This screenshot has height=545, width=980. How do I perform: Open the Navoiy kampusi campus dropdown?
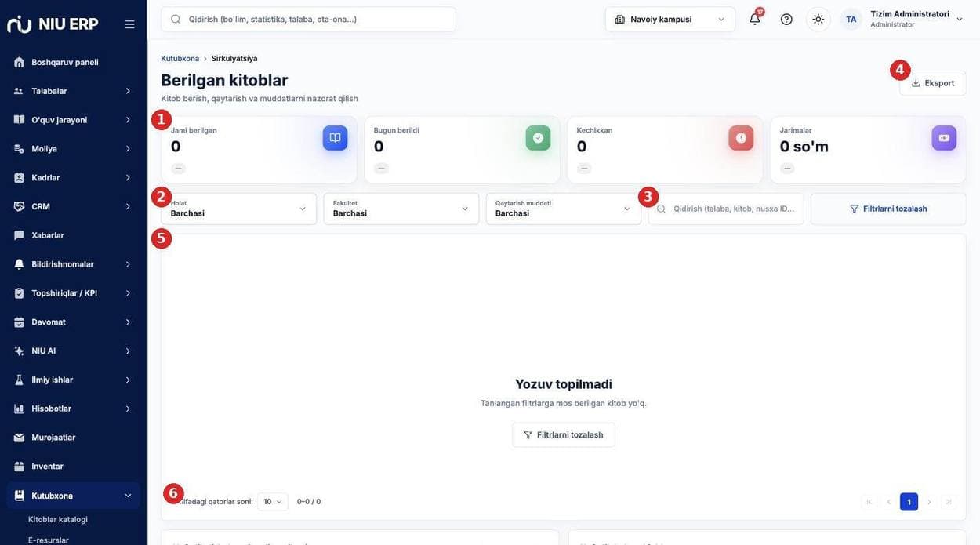[x=670, y=19]
